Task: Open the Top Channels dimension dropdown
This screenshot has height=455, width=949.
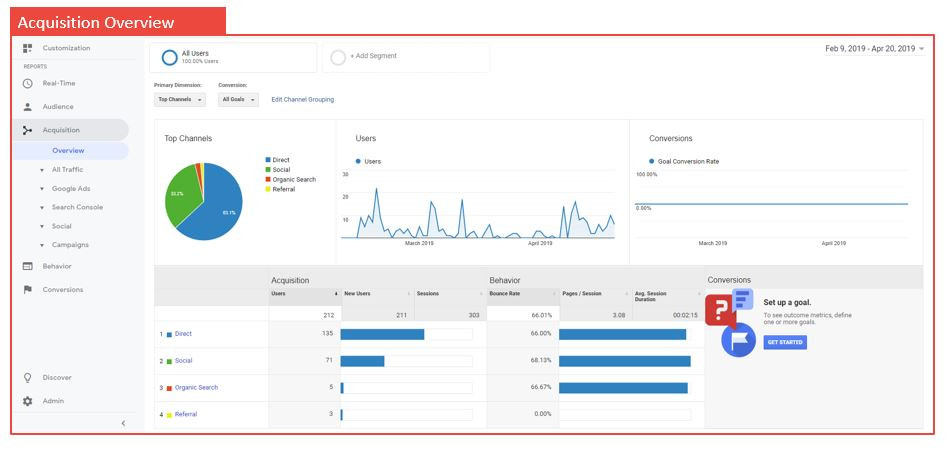Action: pyautogui.click(x=180, y=99)
